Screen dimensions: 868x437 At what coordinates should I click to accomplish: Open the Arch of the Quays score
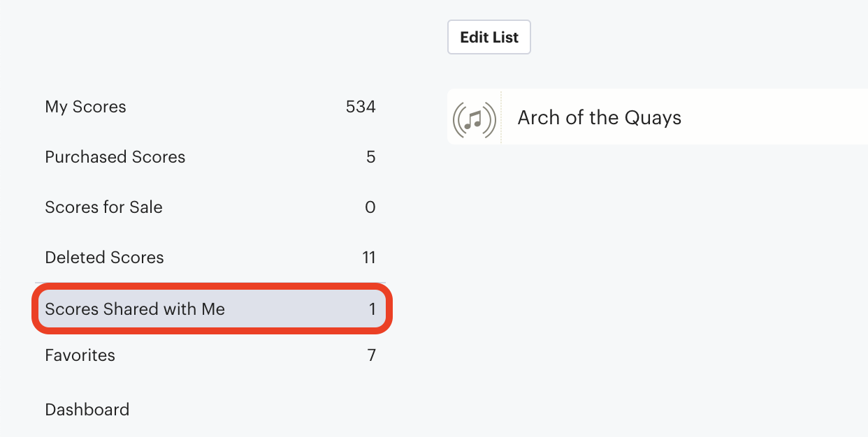point(599,117)
